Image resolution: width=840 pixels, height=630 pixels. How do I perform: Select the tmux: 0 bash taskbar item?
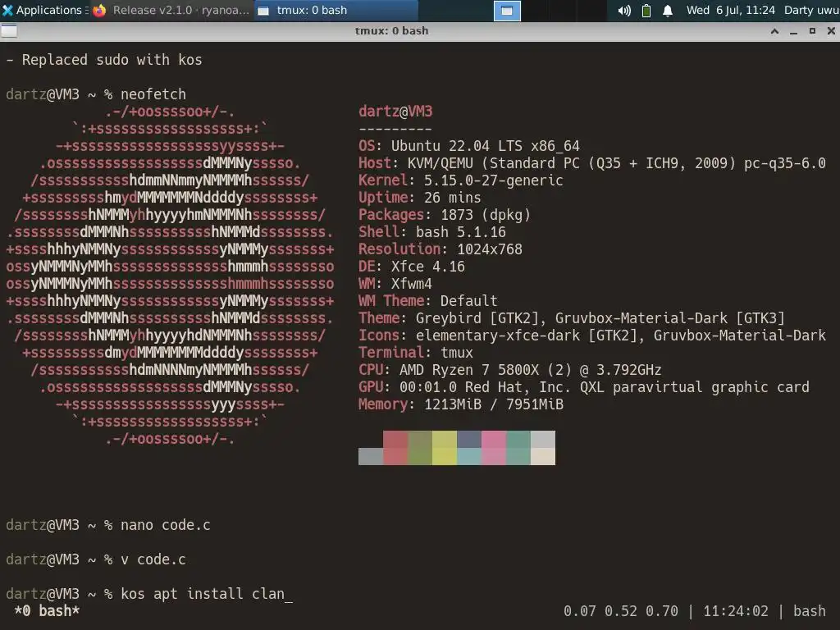(x=336, y=10)
